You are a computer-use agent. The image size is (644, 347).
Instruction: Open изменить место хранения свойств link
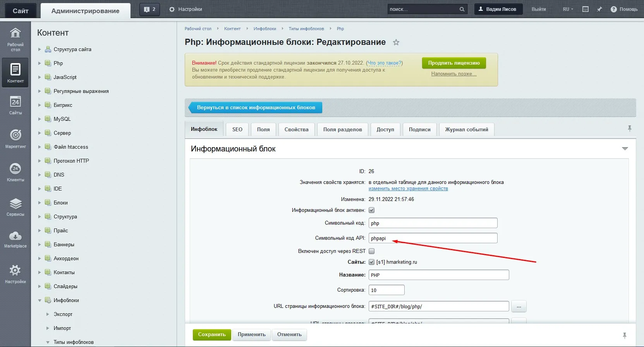[408, 189]
